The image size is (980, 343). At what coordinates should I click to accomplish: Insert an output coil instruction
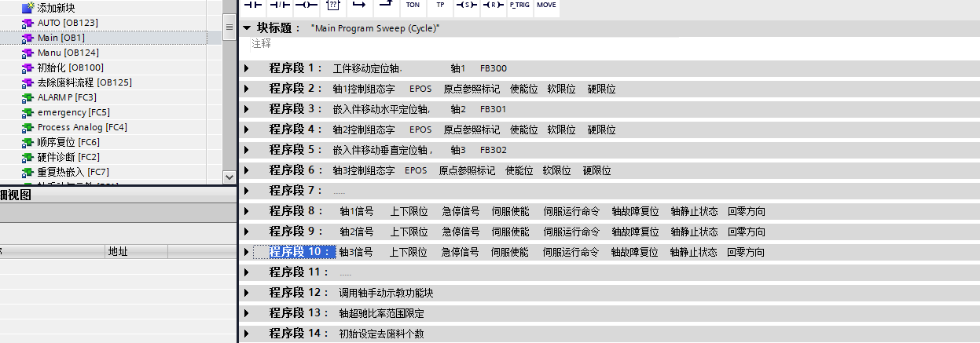(x=306, y=5)
